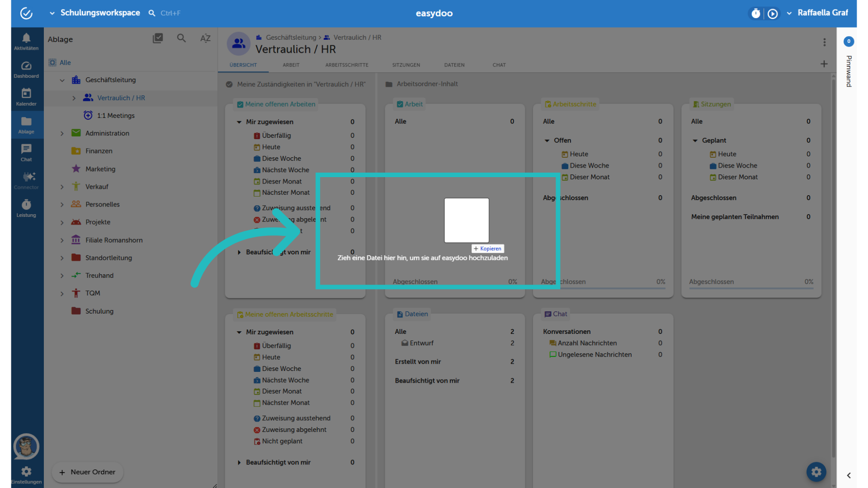Expand the Filiale Romanshorn folder
Screen dimensions: 868x488
[62, 240]
